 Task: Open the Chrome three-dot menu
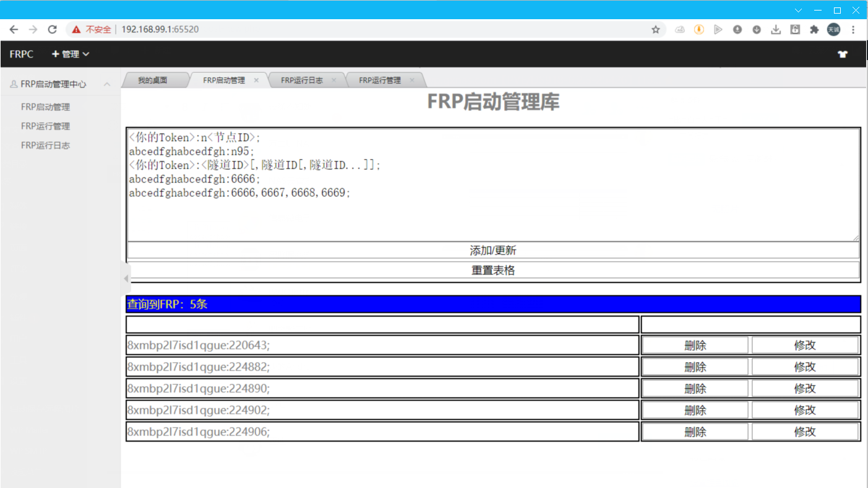853,30
